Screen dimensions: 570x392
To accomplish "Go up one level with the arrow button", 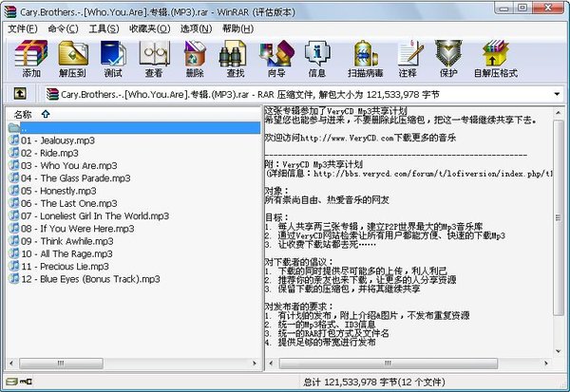I will [20, 94].
